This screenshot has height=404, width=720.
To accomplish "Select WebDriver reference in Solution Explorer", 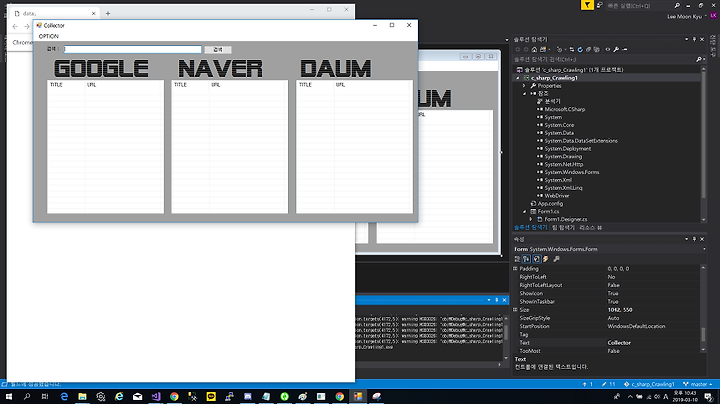I will pos(557,196).
